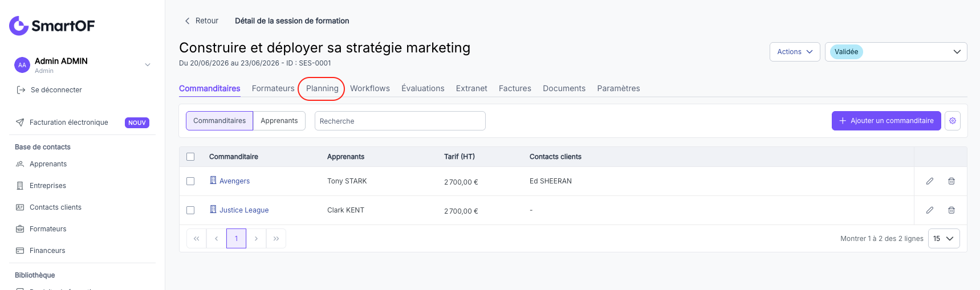This screenshot has width=980, height=290.
Task: Check the Avengers row checkbox
Action: click(190, 181)
